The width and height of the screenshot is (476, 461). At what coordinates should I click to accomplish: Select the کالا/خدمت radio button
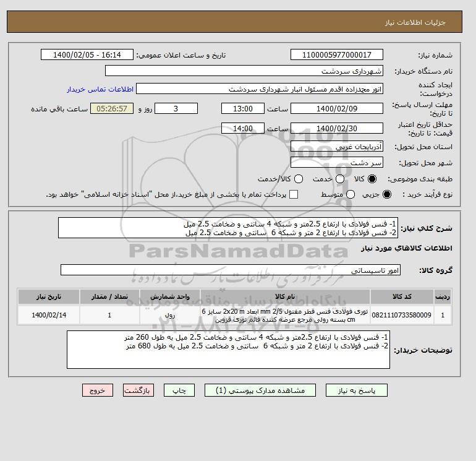[299, 179]
